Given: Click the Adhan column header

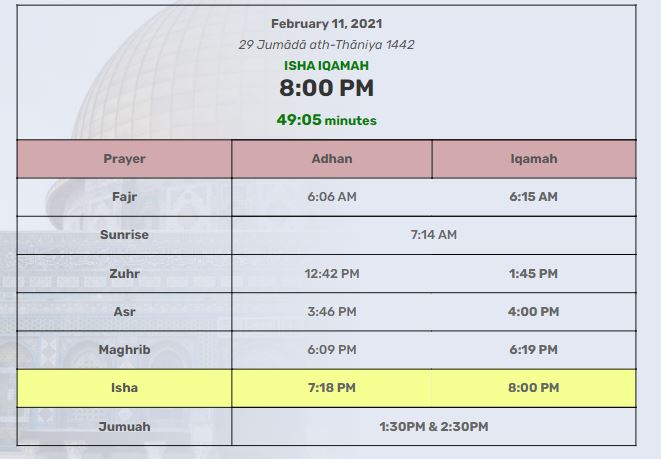Looking at the screenshot, I should 332,159.
